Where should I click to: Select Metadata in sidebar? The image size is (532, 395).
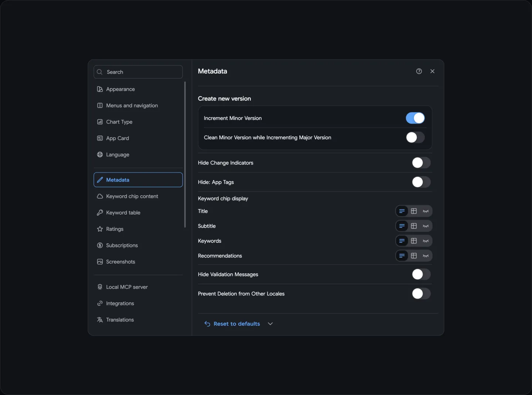click(x=138, y=180)
